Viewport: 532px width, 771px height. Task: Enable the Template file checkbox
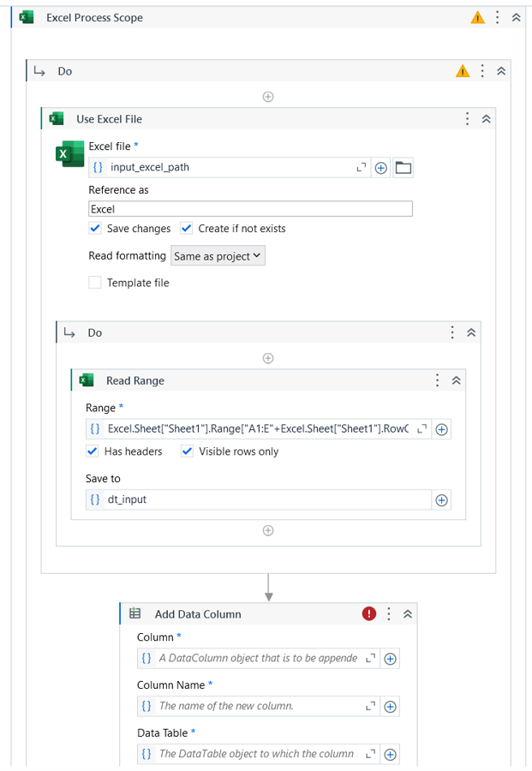click(95, 282)
